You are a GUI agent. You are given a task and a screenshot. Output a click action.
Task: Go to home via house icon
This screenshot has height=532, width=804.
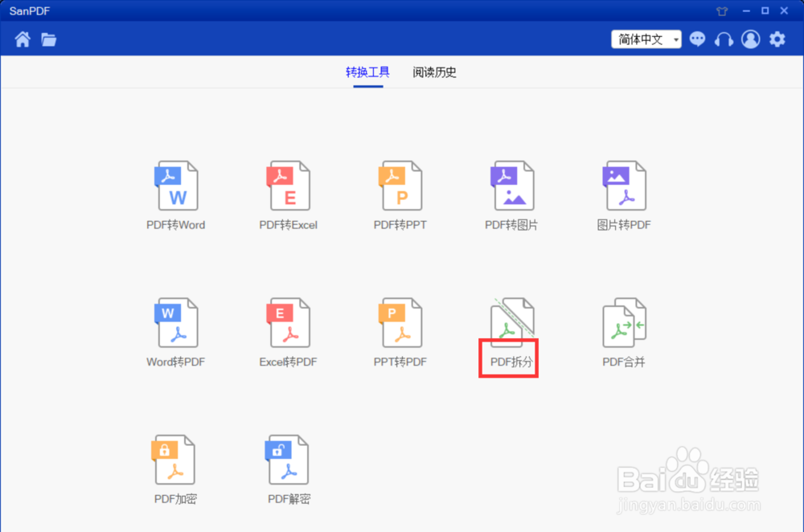(23, 39)
